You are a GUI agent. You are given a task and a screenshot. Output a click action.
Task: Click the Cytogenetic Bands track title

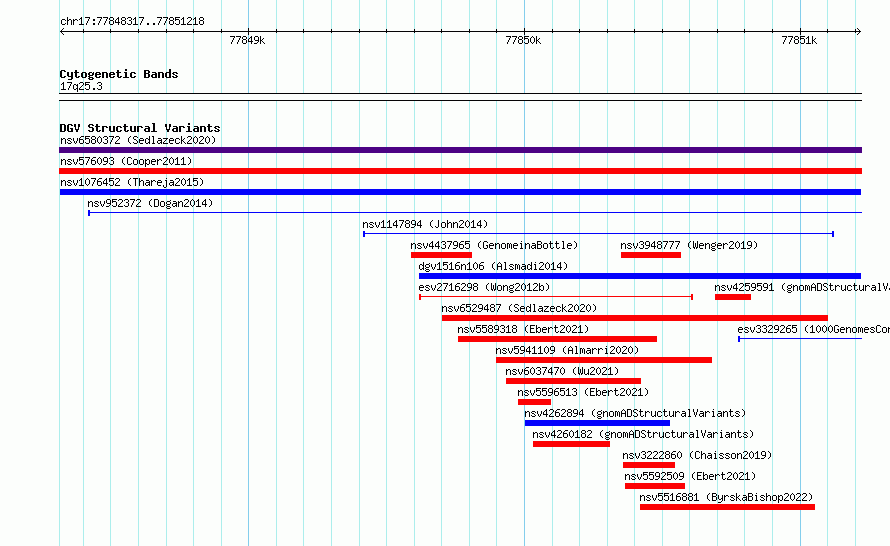coord(119,74)
